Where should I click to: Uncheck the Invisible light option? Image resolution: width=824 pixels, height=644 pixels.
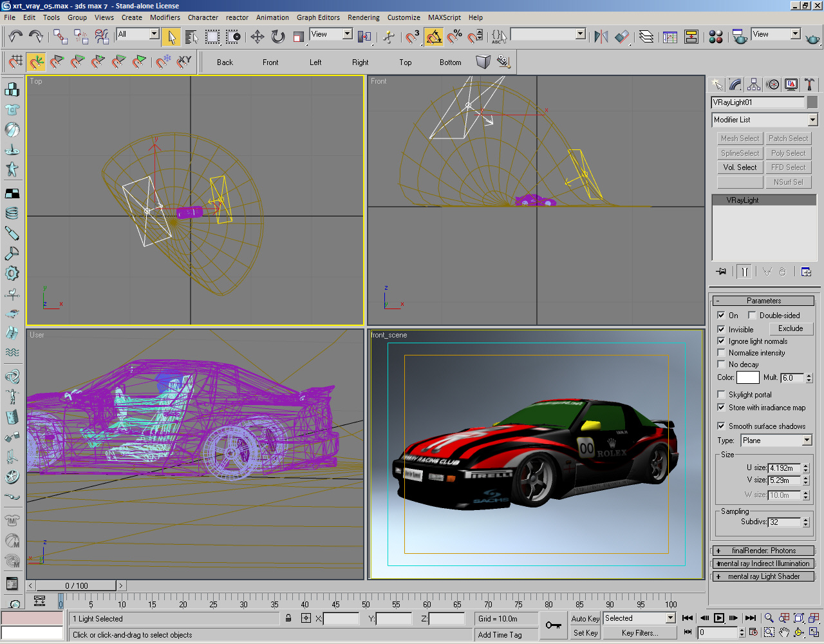tap(721, 329)
